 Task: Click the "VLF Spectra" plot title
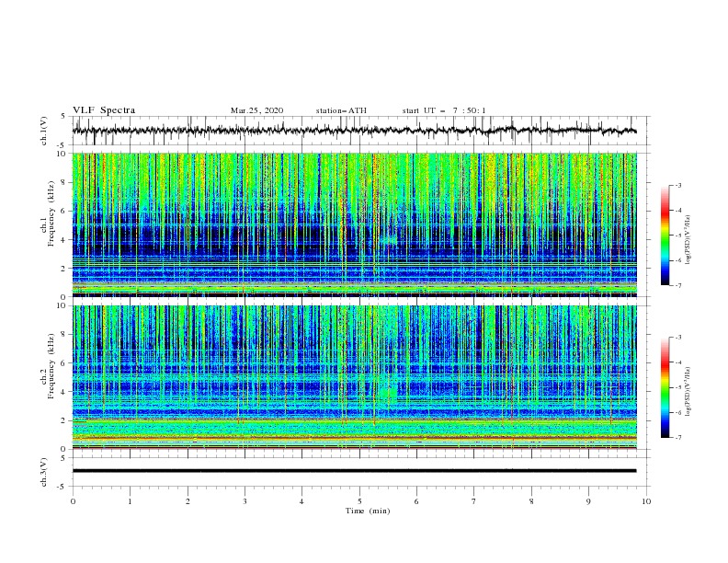pyautogui.click(x=104, y=110)
